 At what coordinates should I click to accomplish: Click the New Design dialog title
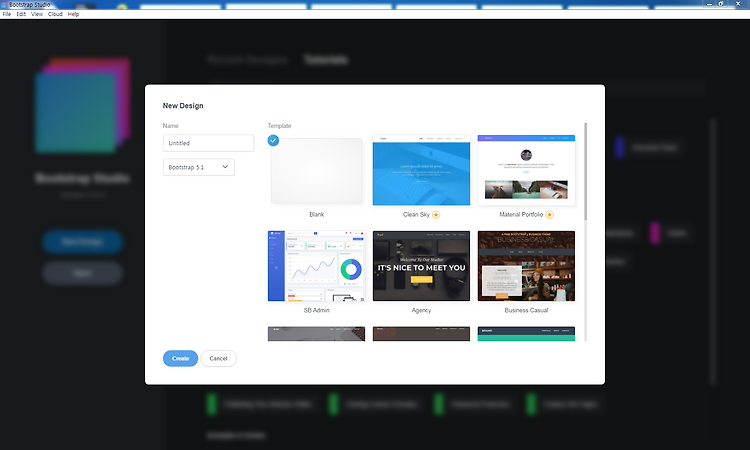click(x=183, y=106)
